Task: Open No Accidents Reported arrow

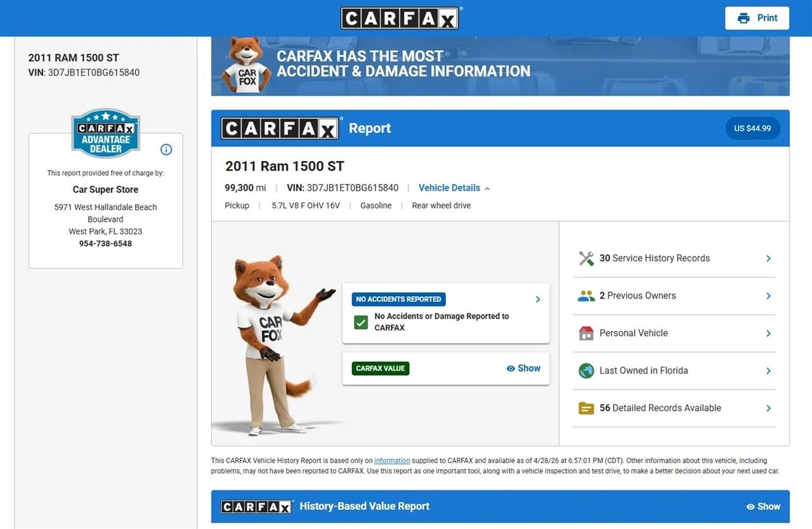Action: [538, 299]
